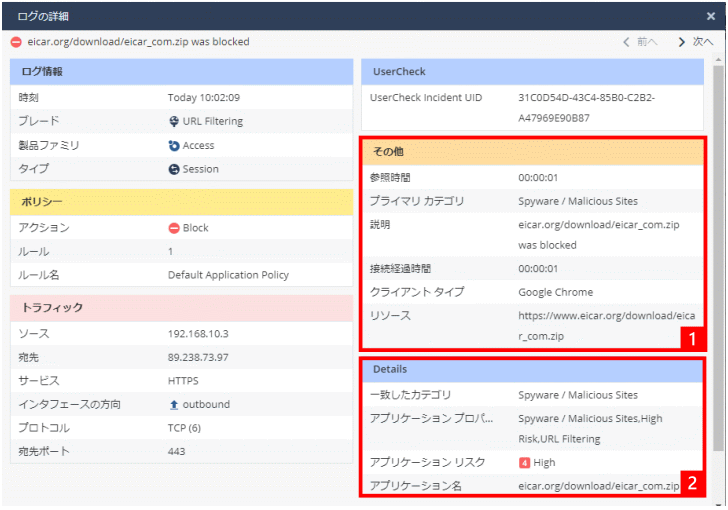Select the UserCheck section header

click(x=535, y=72)
